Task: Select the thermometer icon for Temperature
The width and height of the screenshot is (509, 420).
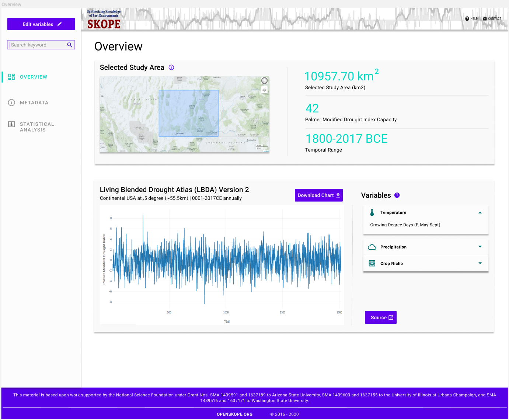Action: pos(372,212)
